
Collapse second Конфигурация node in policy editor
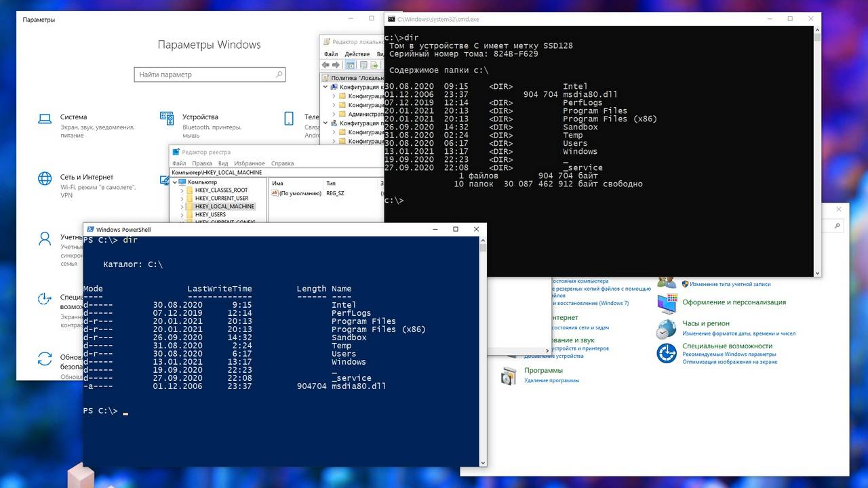(x=325, y=123)
